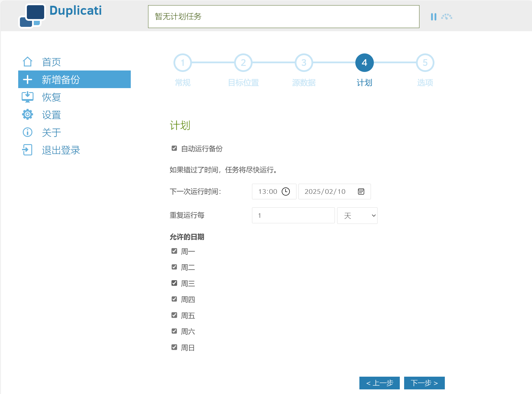This screenshot has height=394, width=532.
Task: Go to step 1 常规
Action: [x=183, y=62]
